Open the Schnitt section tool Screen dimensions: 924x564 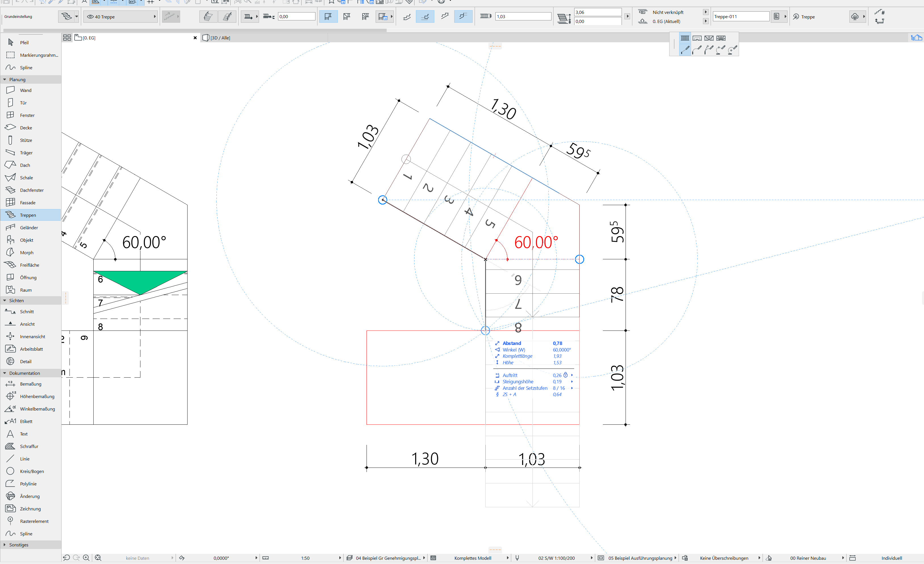point(27,312)
